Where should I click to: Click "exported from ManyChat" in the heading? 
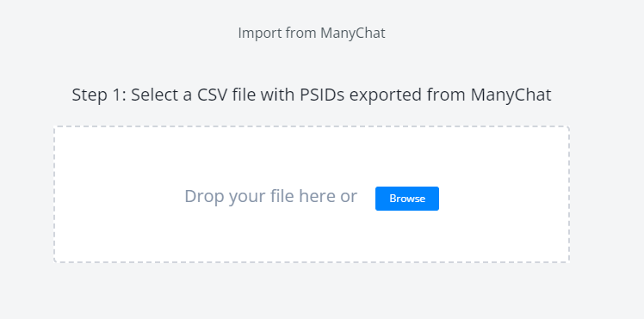450,95
